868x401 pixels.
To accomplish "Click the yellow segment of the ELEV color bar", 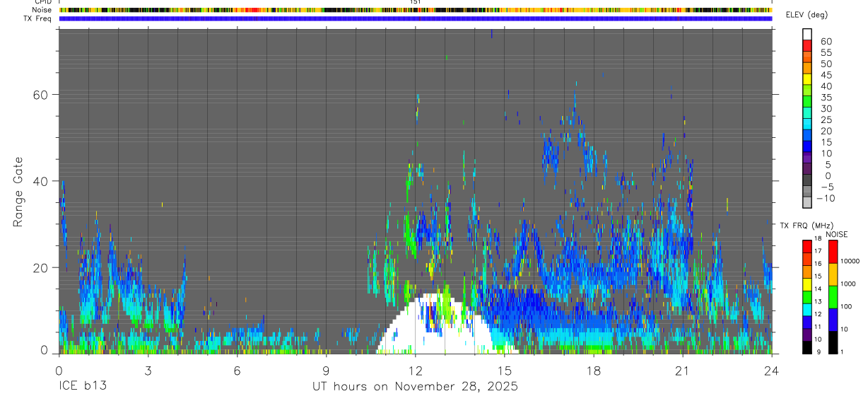I will tap(807, 80).
